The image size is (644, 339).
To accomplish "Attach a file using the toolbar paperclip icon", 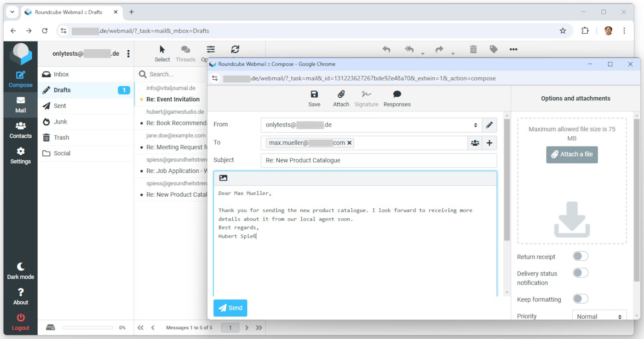I will (x=341, y=98).
